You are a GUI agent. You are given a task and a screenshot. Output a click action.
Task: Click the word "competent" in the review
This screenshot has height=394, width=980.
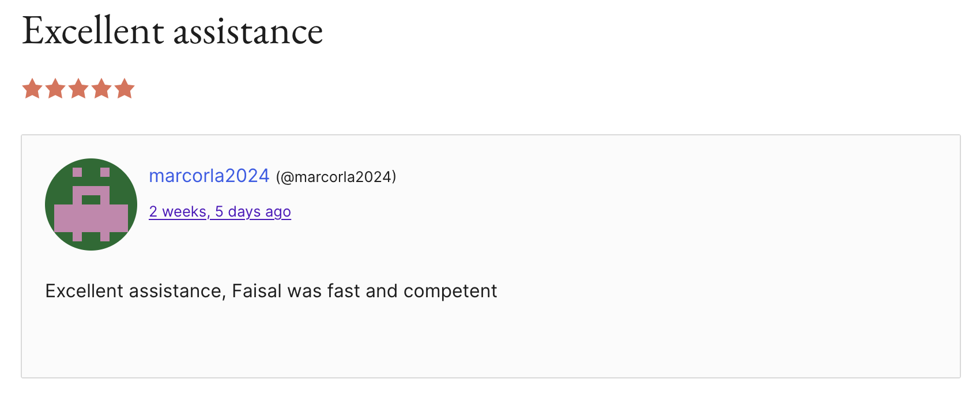click(450, 291)
